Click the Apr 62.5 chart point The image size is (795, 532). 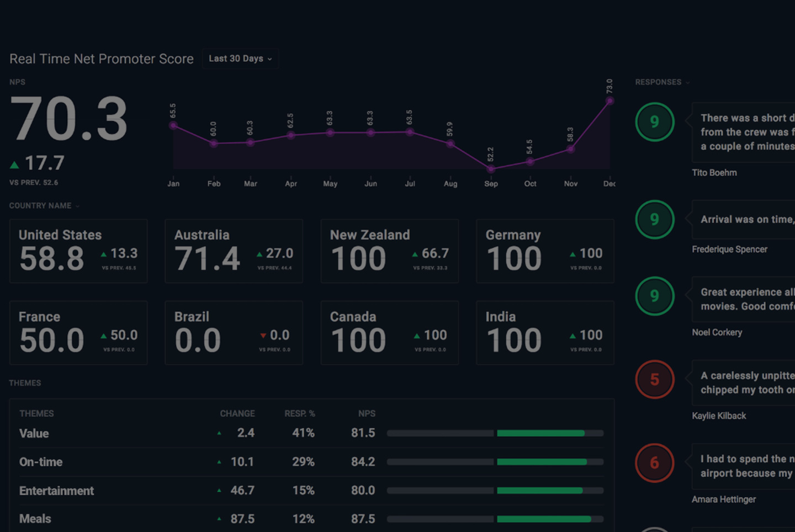pos(291,135)
